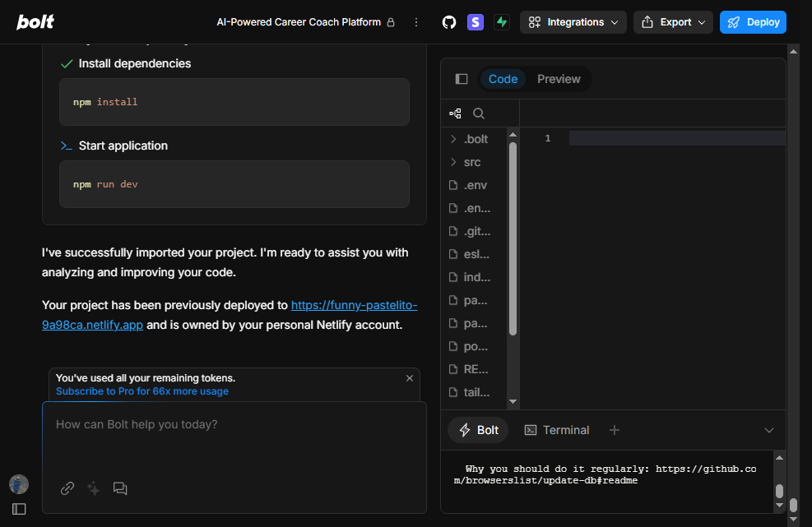Open the .git... file in tree
The image size is (812, 527).
pyautogui.click(x=476, y=231)
